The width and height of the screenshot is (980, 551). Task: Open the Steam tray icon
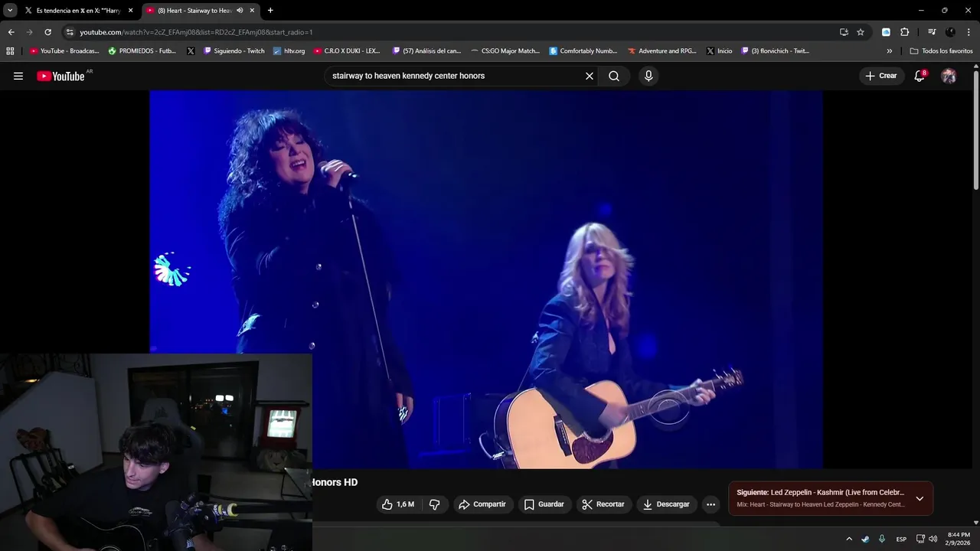point(865,539)
